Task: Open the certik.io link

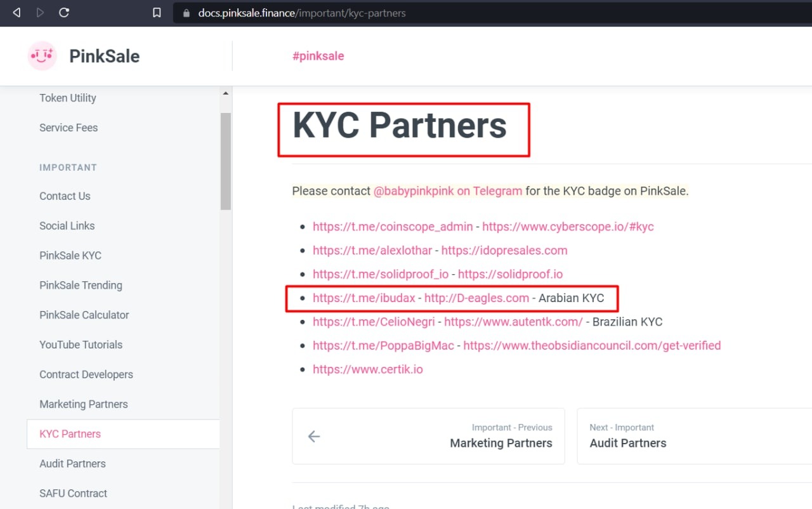Action: click(x=368, y=369)
